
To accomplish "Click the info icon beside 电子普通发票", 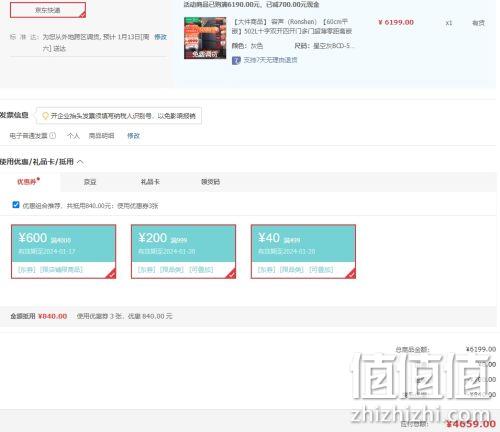I will [53, 136].
